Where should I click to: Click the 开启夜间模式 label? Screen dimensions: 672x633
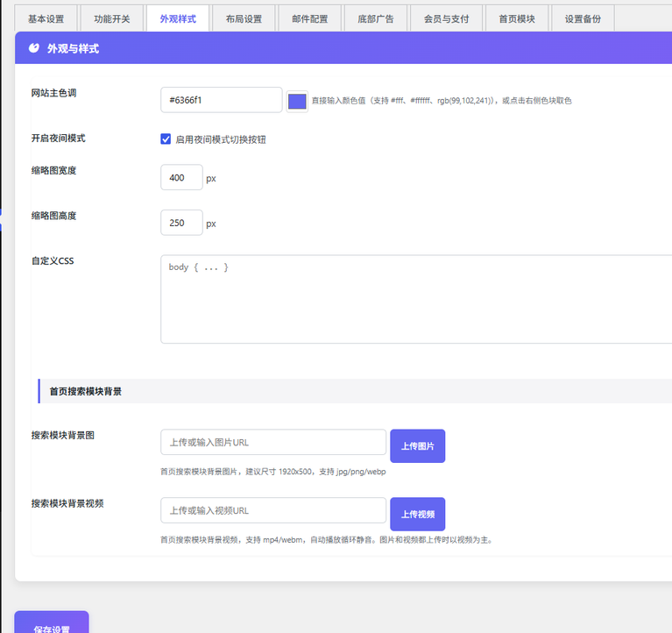(59, 139)
